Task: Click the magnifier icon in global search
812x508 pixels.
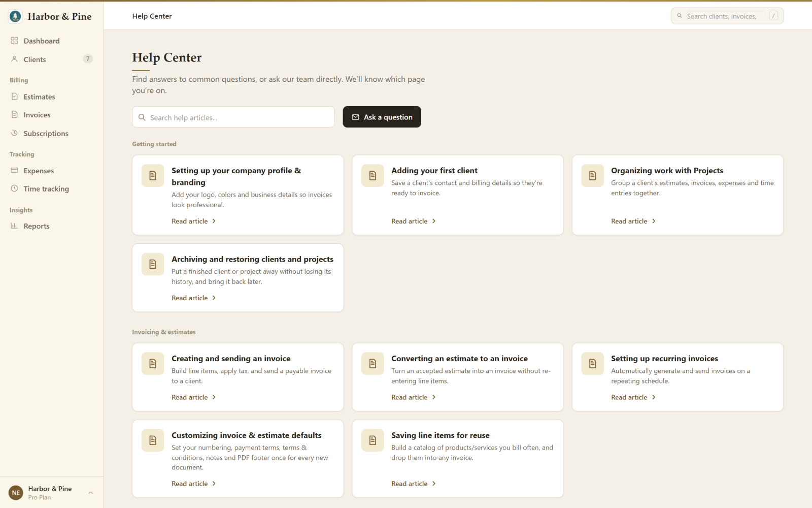Action: click(x=680, y=16)
